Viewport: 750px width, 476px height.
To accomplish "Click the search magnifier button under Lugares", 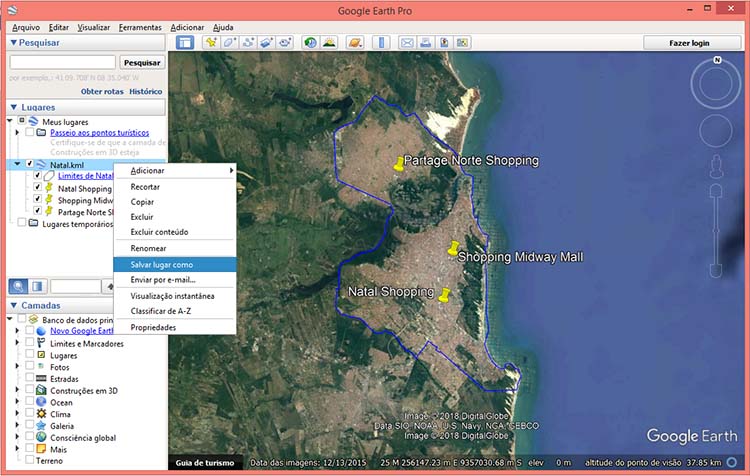I will [x=18, y=286].
